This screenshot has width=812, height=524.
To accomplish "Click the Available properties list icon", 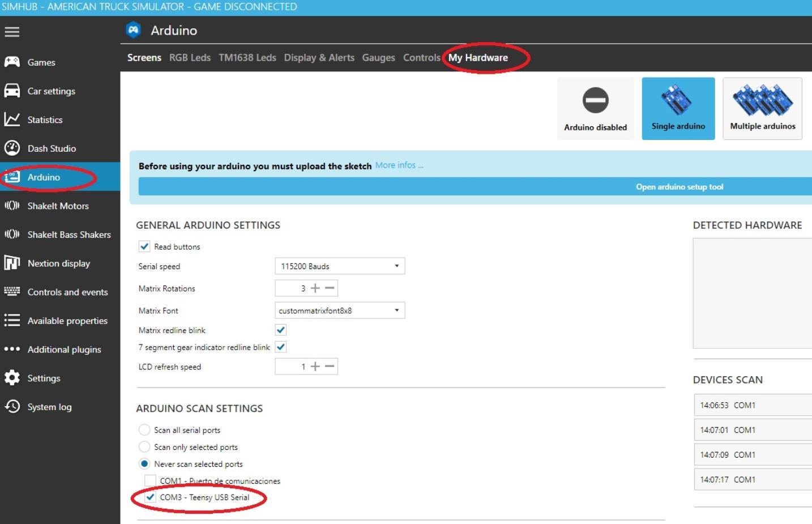I will [x=12, y=321].
